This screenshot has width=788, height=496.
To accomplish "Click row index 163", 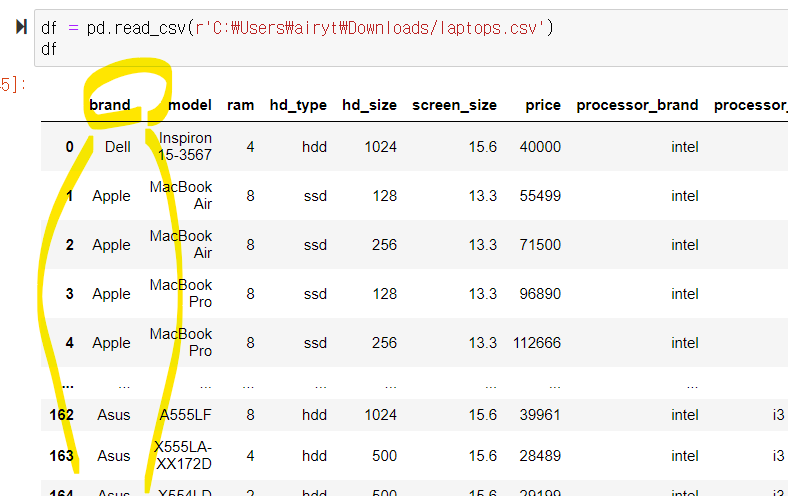I will [x=61, y=456].
